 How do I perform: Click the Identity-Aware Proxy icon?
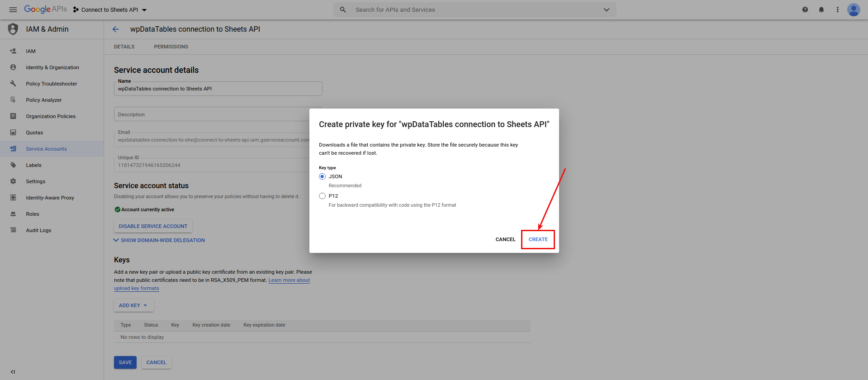[x=13, y=198]
